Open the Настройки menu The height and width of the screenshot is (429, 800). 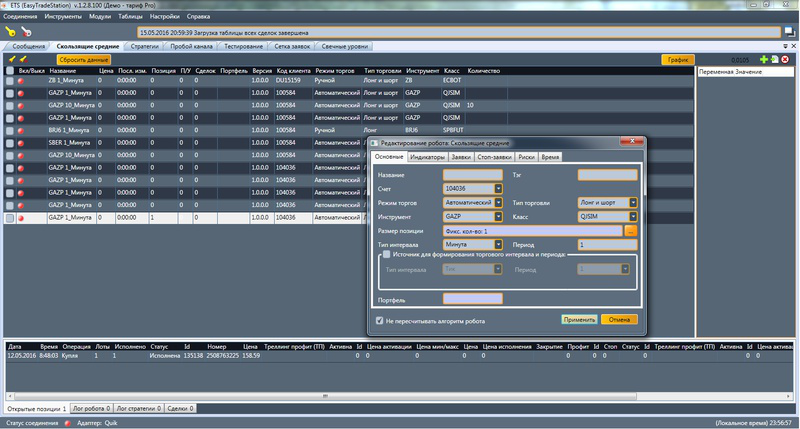(x=165, y=17)
